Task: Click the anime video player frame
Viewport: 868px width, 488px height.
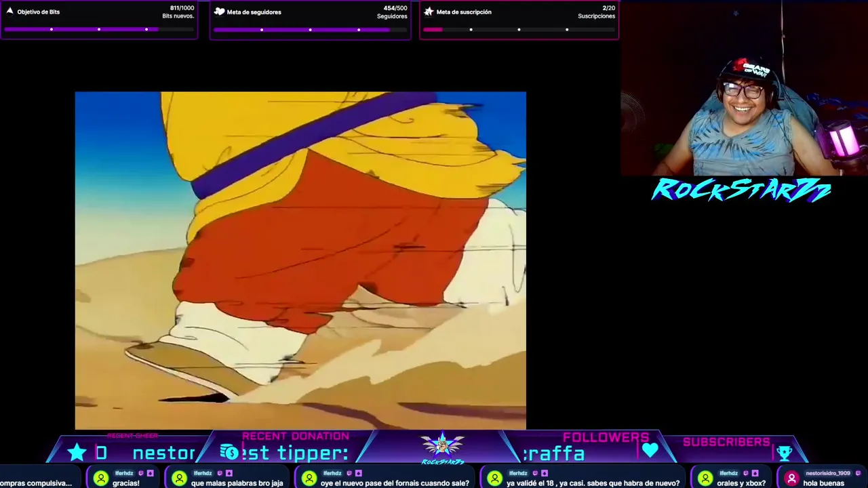Action: pyautogui.click(x=300, y=260)
